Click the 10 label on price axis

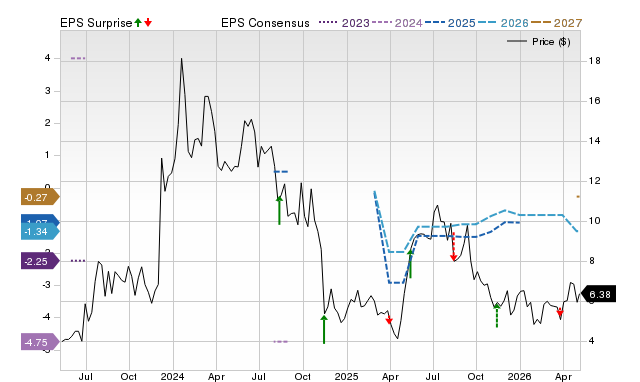594,221
